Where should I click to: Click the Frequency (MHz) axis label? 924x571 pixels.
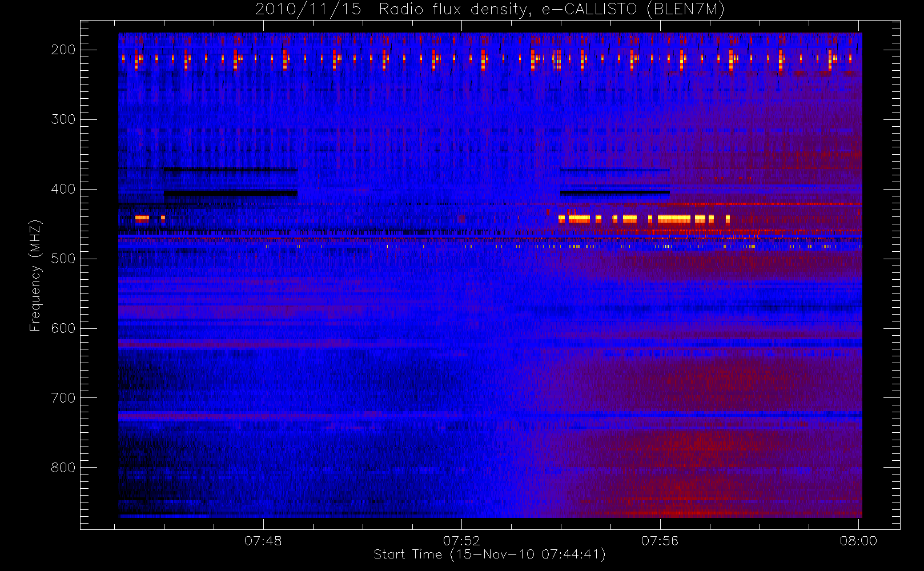point(35,275)
